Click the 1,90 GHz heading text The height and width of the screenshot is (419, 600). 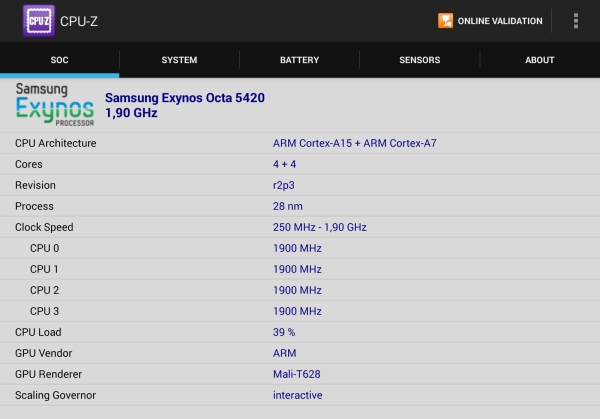[131, 113]
